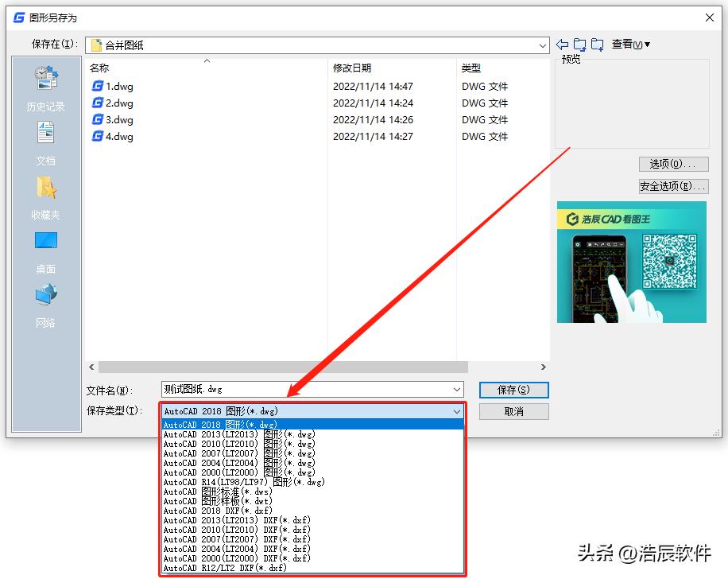Click DWG 文件 type cell of 1.dwg
This screenshot has height=579, width=728.
[x=485, y=86]
